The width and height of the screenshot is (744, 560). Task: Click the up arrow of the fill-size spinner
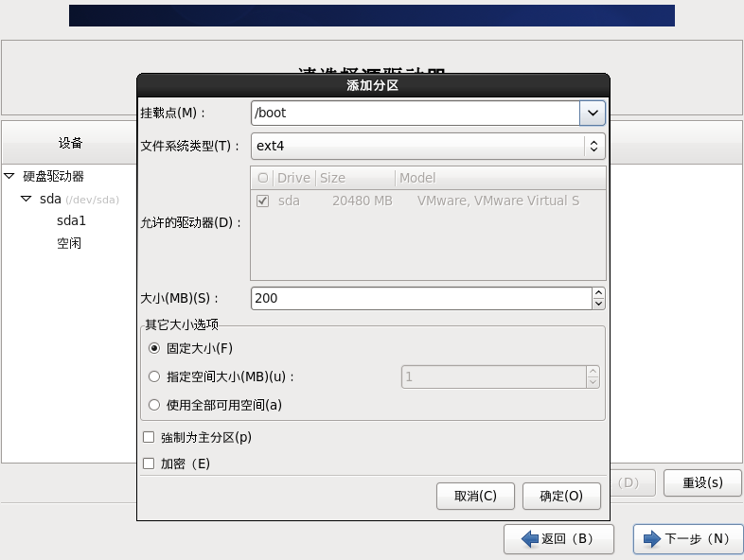pyautogui.click(x=593, y=371)
